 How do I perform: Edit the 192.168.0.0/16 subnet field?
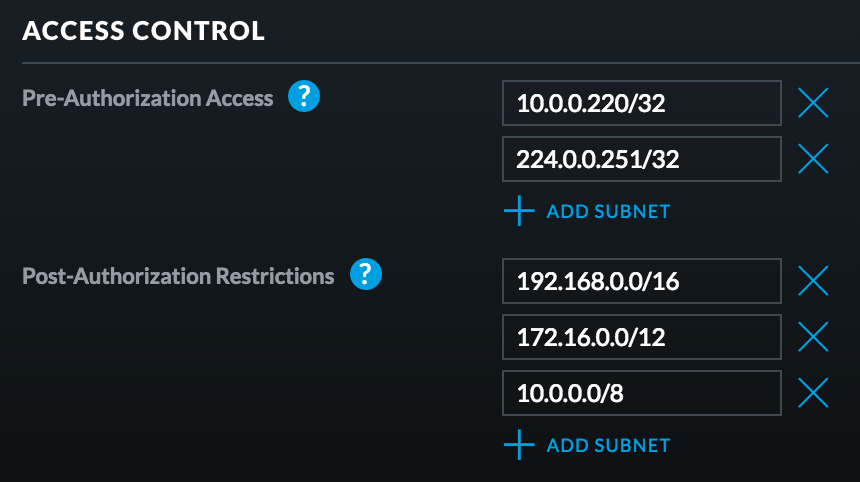coord(642,281)
